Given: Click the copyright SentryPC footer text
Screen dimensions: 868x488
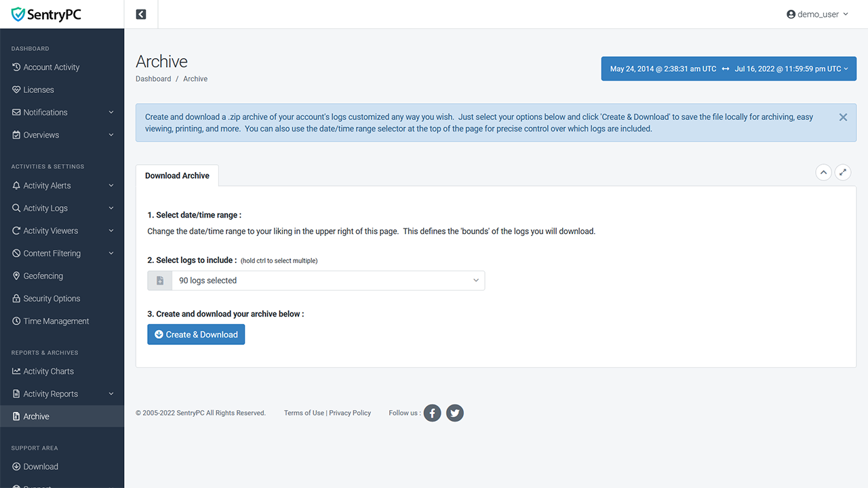Looking at the screenshot, I should pos(201,413).
